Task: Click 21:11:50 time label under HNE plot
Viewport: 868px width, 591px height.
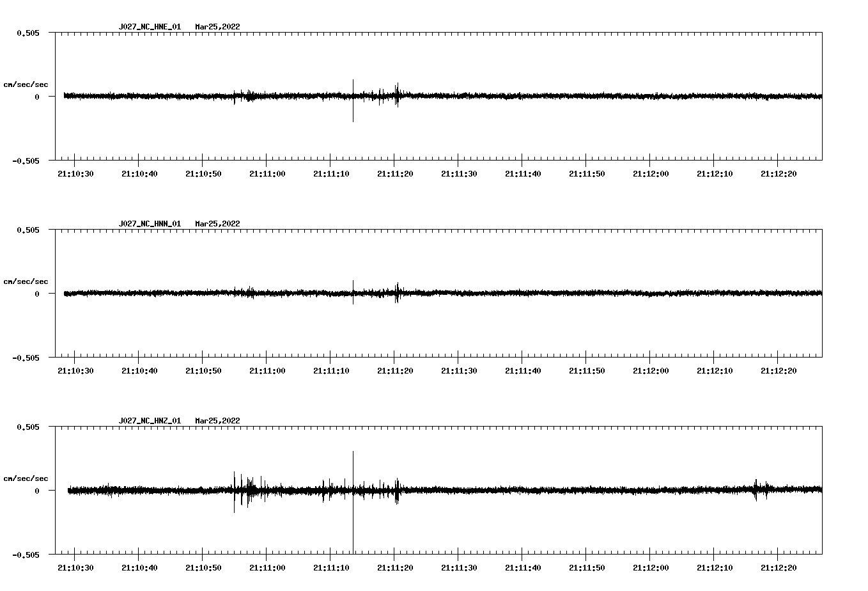Action: [x=587, y=174]
